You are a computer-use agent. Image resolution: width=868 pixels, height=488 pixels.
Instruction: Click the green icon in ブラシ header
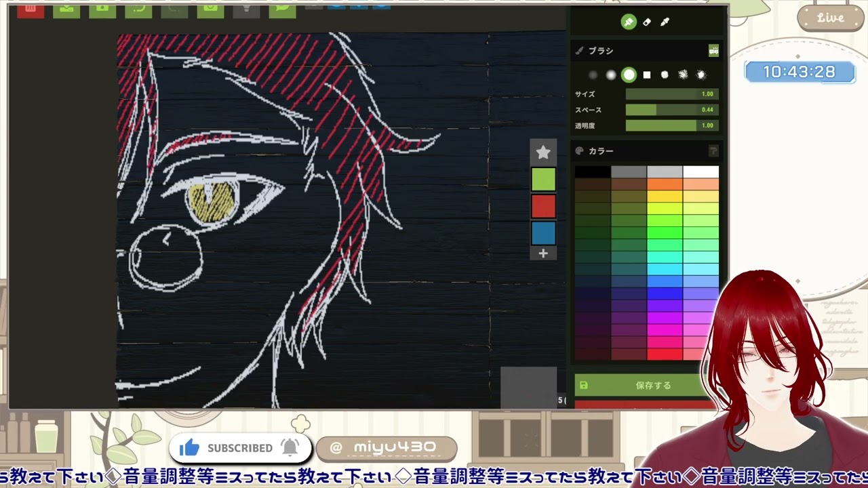pyautogui.click(x=713, y=50)
